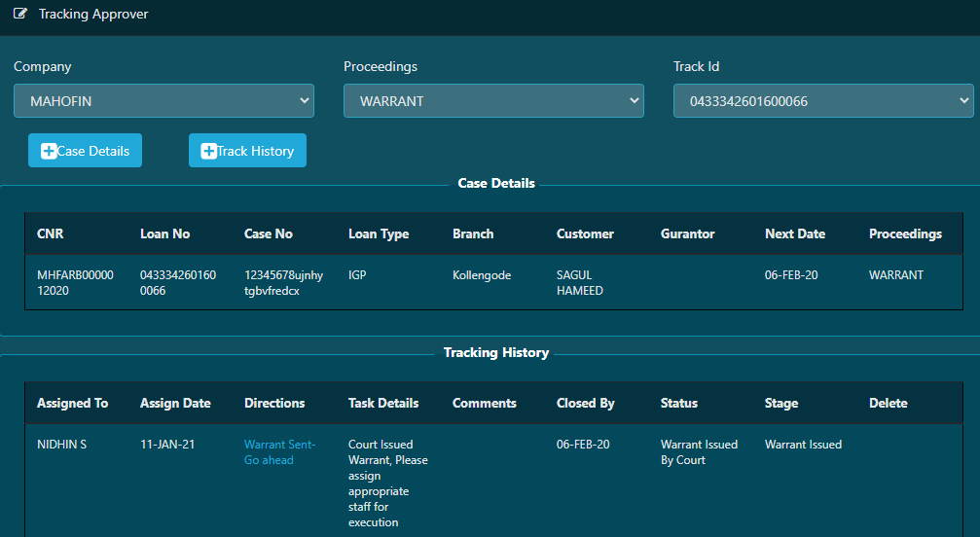Click the next date 06-FEB-20 in Case Details

(791, 274)
